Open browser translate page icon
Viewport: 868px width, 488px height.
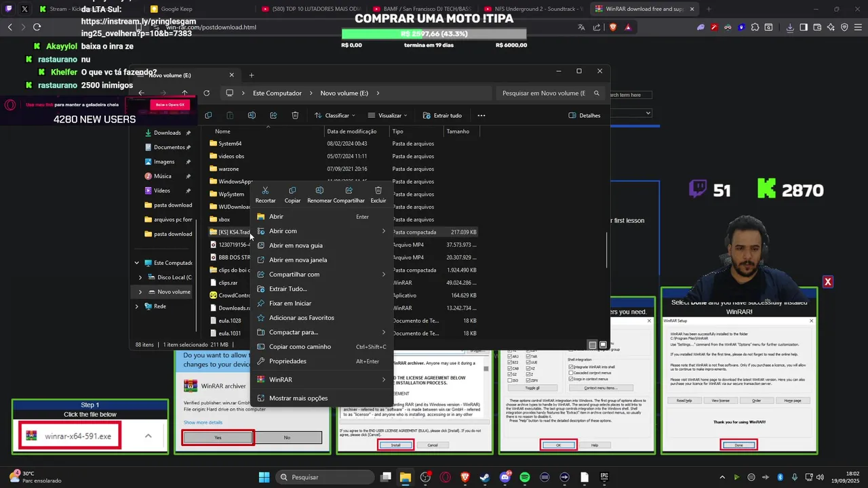pos(581,27)
